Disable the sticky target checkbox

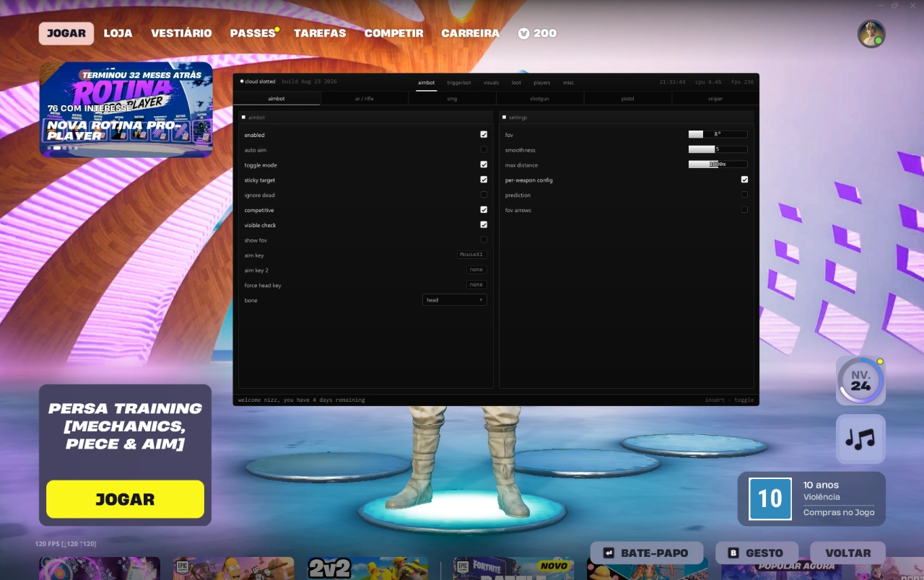(484, 180)
